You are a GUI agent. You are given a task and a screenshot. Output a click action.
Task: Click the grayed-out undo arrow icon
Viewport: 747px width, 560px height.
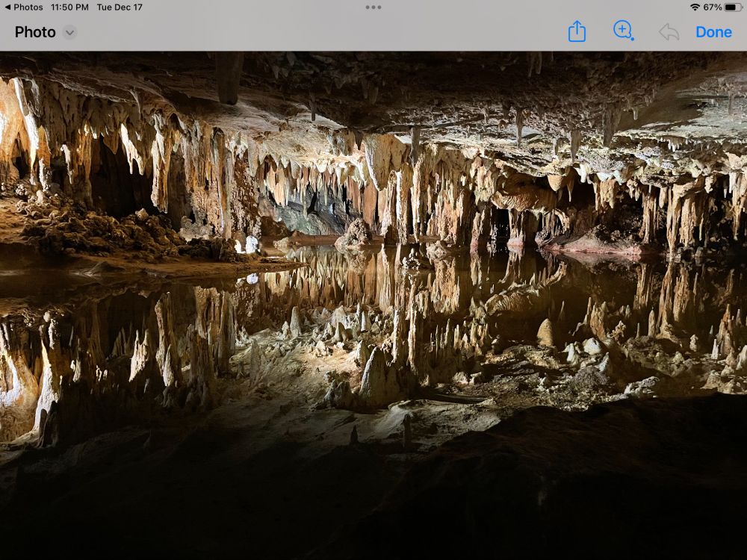point(669,32)
